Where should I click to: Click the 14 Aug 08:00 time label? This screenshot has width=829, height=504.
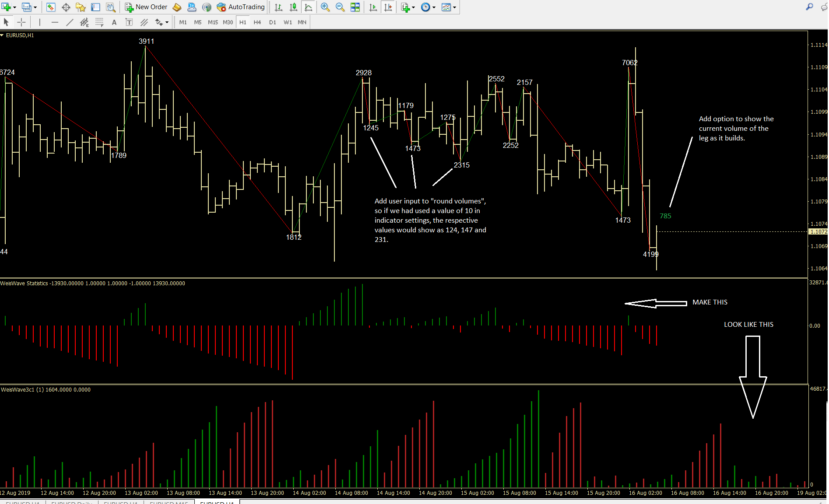coord(351,493)
